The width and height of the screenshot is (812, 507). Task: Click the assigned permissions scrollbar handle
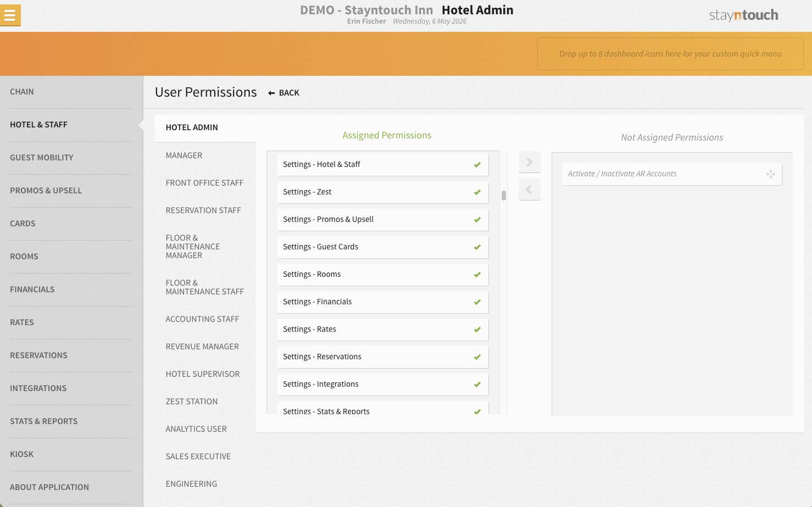(x=504, y=196)
